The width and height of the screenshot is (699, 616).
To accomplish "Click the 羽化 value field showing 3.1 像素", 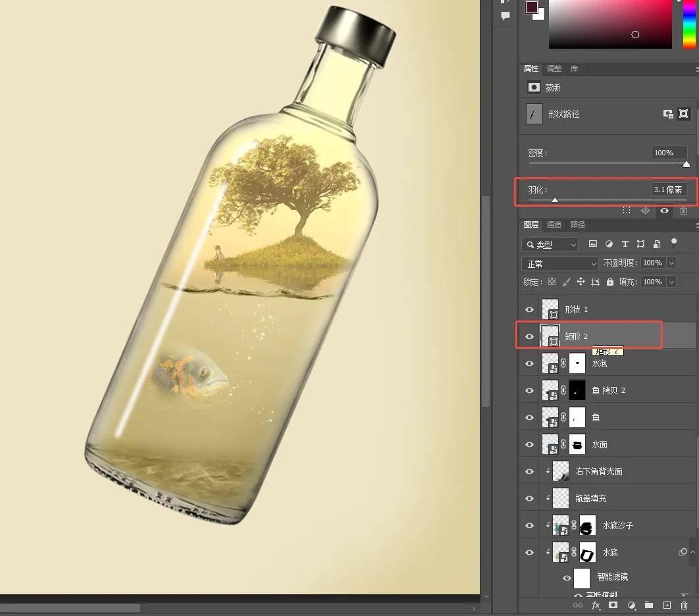I will click(668, 190).
